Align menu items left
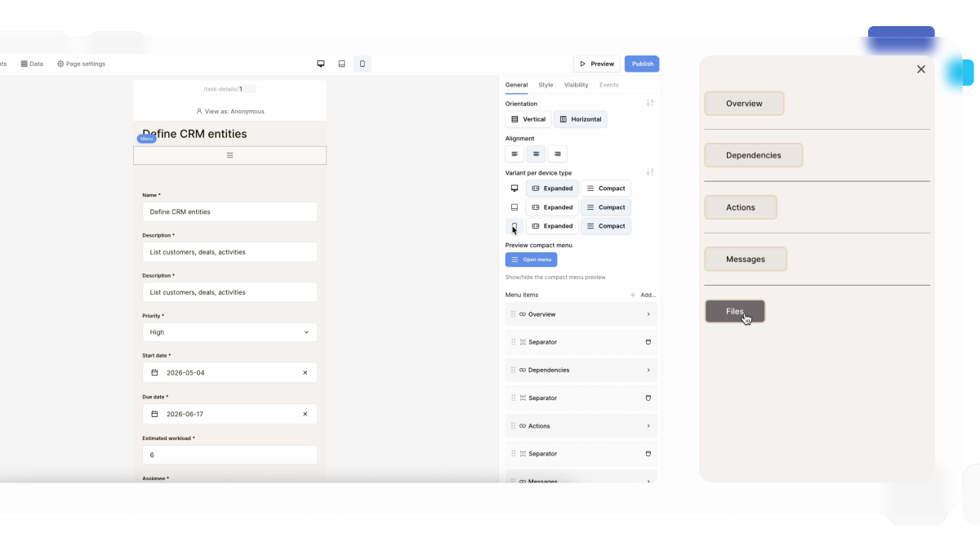The height and width of the screenshot is (551, 980). click(514, 153)
